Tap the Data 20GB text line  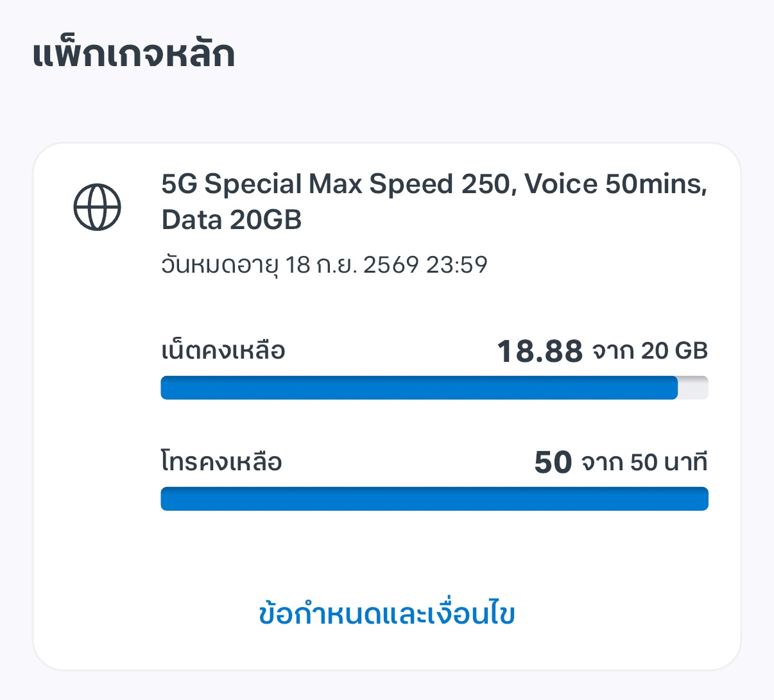click(232, 220)
